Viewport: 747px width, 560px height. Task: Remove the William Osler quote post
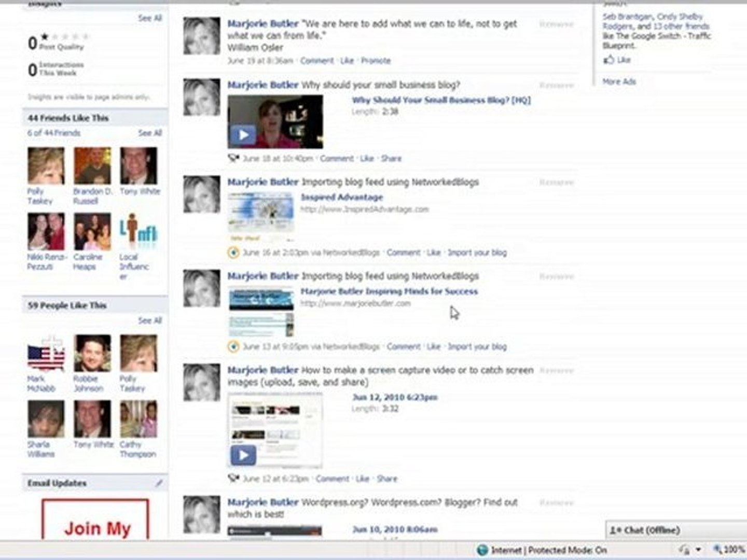point(557,24)
